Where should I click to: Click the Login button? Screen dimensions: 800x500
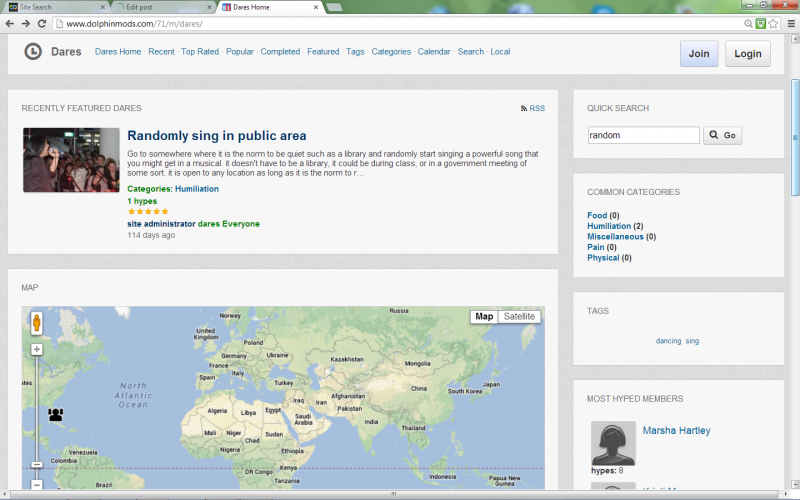tap(747, 54)
